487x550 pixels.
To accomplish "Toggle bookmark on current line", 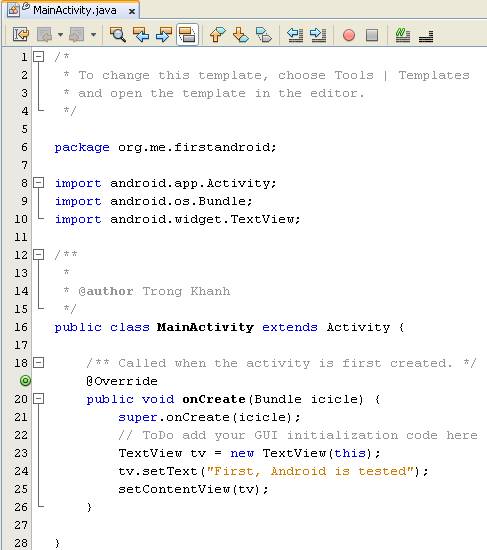I will (x=264, y=34).
